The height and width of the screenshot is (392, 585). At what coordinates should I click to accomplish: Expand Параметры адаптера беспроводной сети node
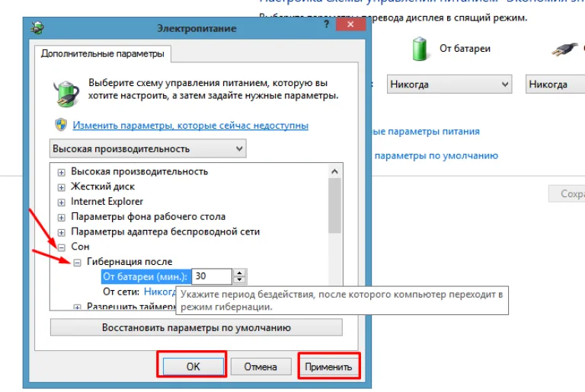[x=61, y=232]
